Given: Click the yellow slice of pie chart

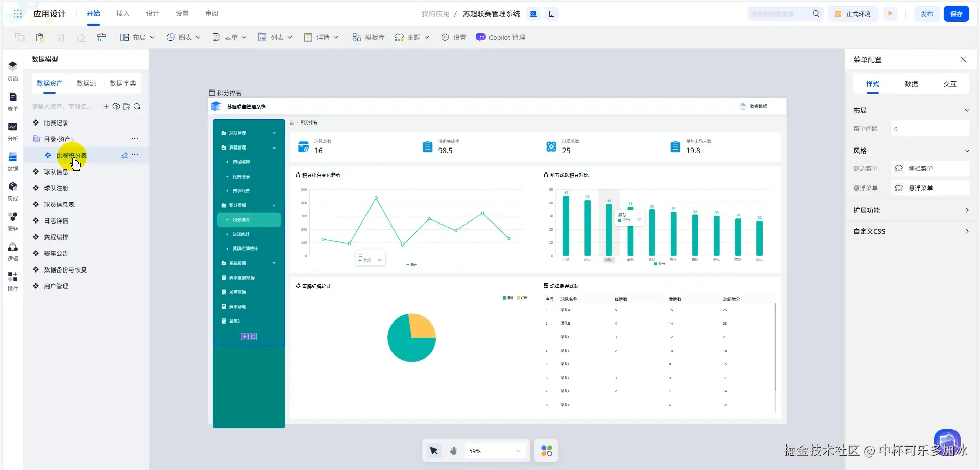Looking at the screenshot, I should 422,326.
